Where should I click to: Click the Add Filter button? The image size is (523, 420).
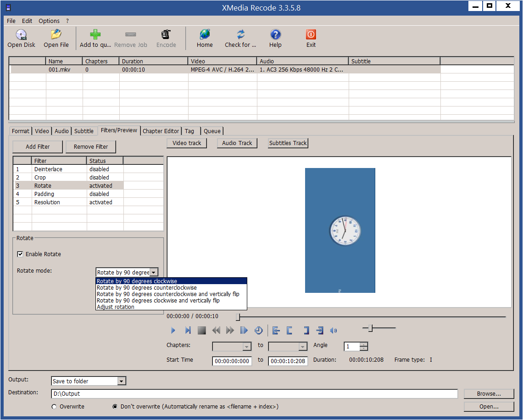point(38,147)
